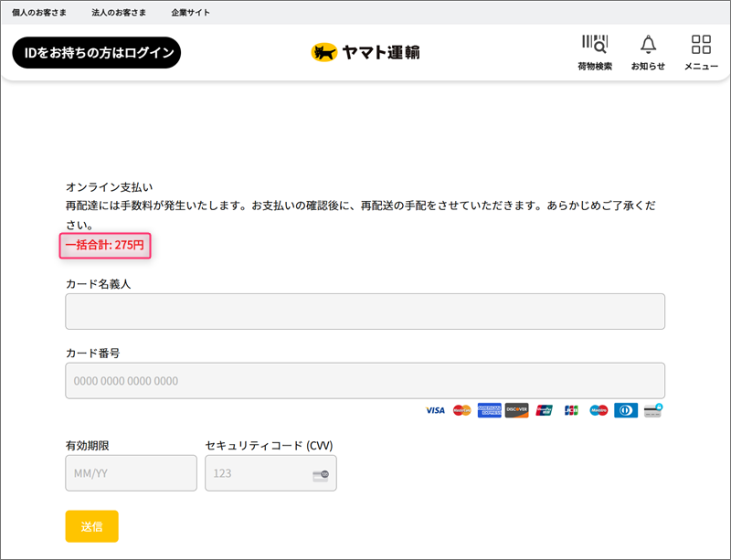Submit with the yellow 送信 button
This screenshot has height=560, width=731.
[x=92, y=526]
